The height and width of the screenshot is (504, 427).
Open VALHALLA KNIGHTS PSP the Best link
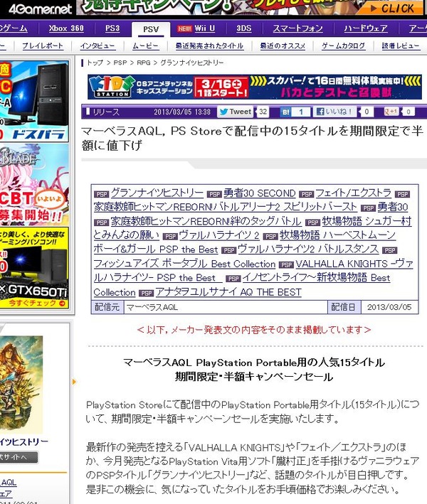tap(354, 264)
